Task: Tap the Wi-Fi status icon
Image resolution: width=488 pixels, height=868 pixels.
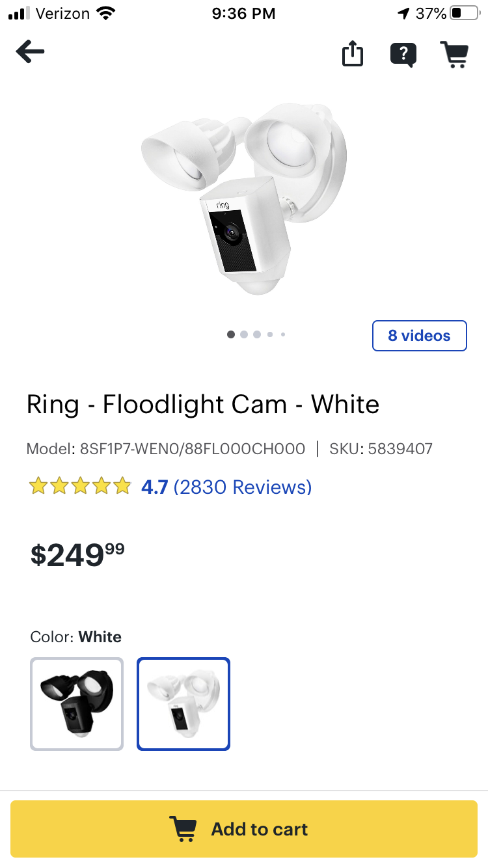Action: point(105,14)
